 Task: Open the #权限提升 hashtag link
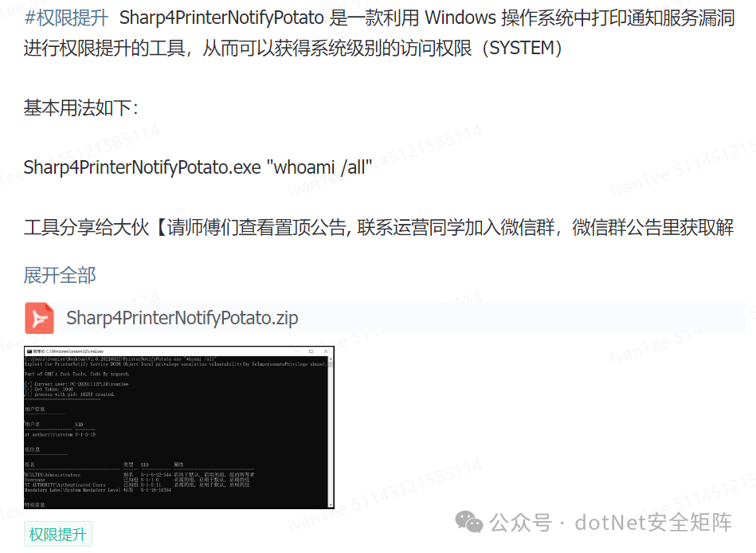[66, 18]
